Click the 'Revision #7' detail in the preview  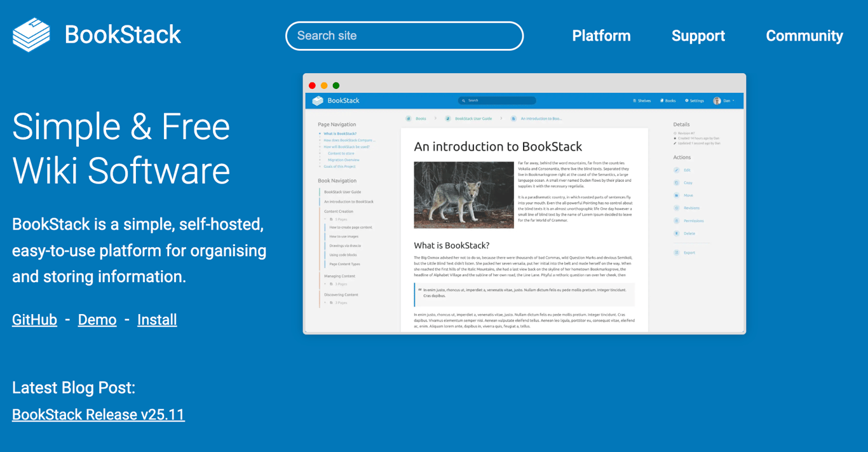pos(685,134)
